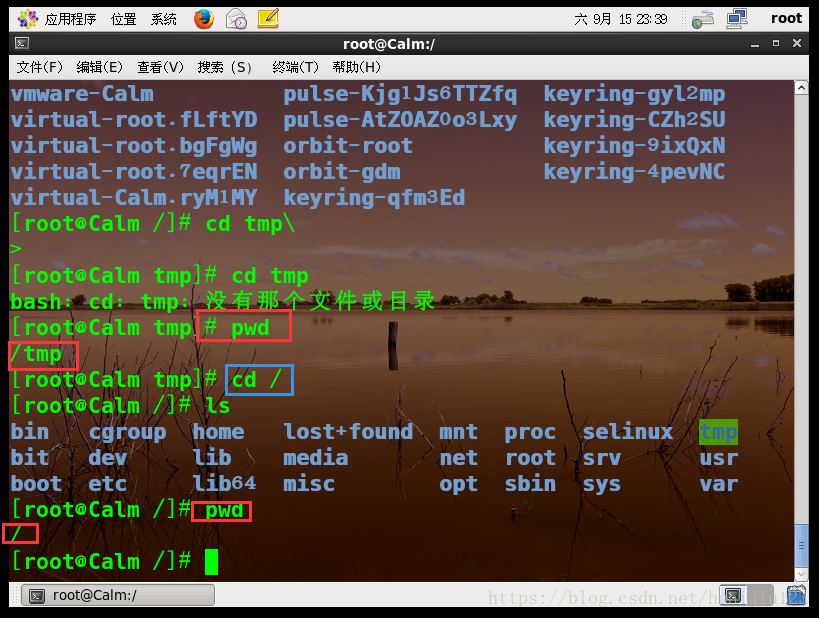The width and height of the screenshot is (819, 618).
Task: Launch Firefox from the top panel
Action: click(x=204, y=18)
